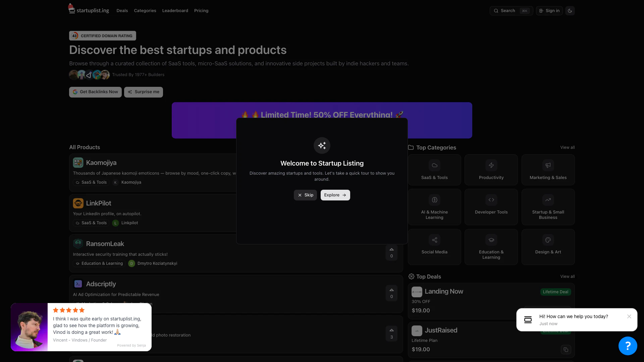This screenshot has width=644, height=362.
Task: Dismiss the chat help message
Action: (x=629, y=316)
